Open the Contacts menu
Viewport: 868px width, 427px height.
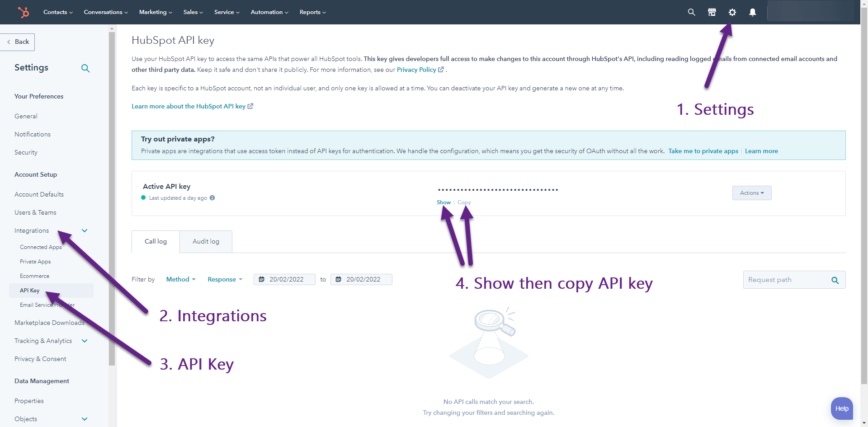57,12
